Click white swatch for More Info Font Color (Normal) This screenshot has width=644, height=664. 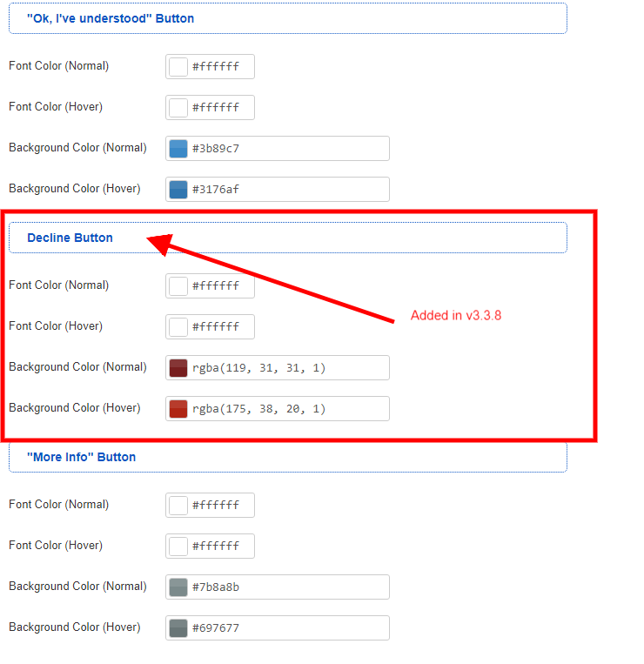(178, 506)
